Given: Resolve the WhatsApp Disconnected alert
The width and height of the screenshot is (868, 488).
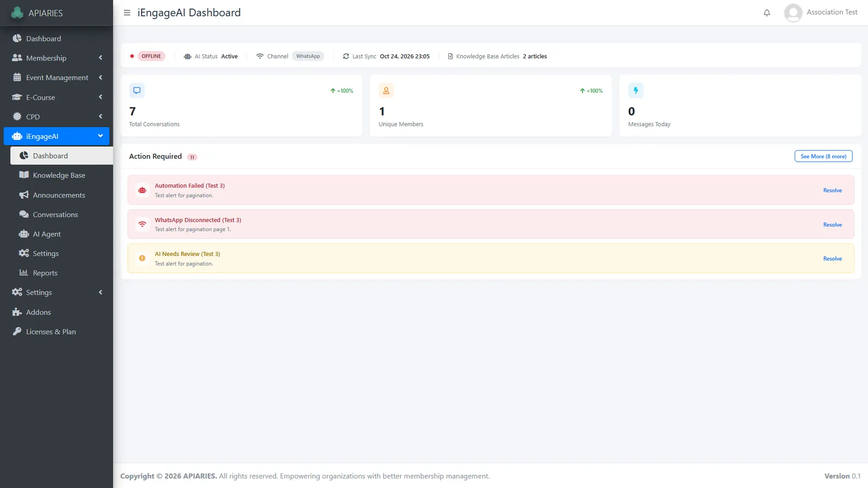Looking at the screenshot, I should coord(833,224).
